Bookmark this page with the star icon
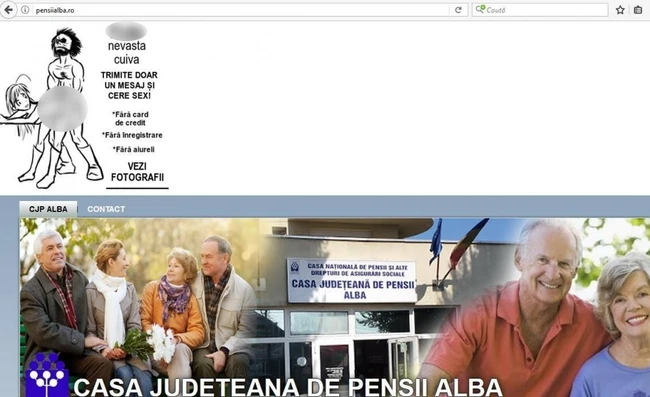The width and height of the screenshot is (650, 397). 620,10
